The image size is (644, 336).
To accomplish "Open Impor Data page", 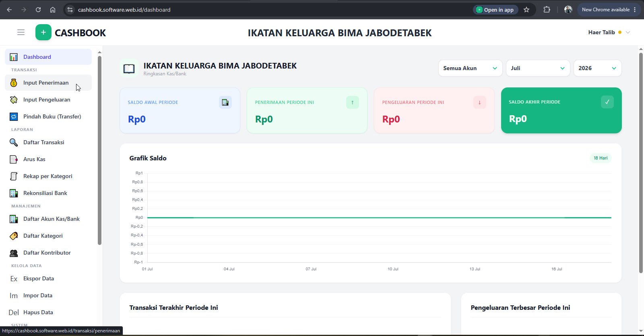I will click(48, 295).
